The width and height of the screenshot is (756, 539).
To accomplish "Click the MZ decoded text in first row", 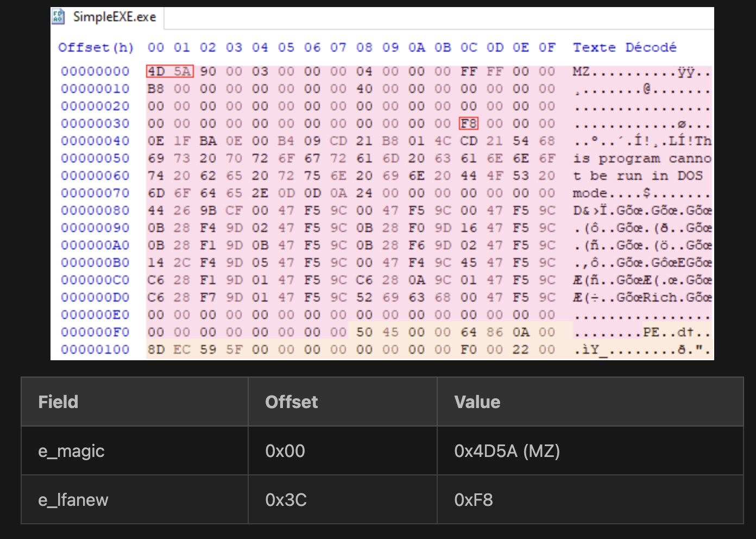I will [581, 72].
